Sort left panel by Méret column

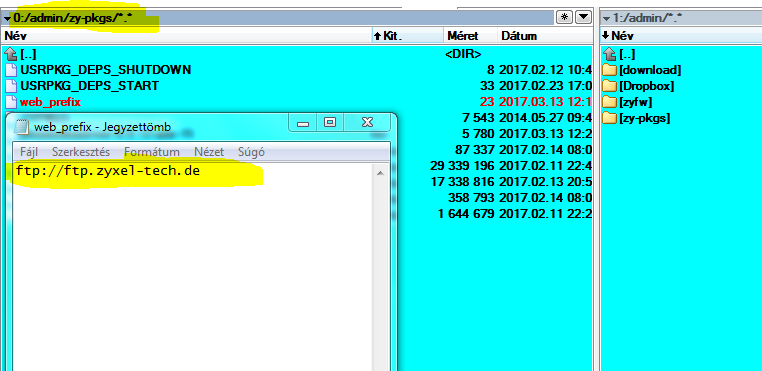click(x=470, y=35)
